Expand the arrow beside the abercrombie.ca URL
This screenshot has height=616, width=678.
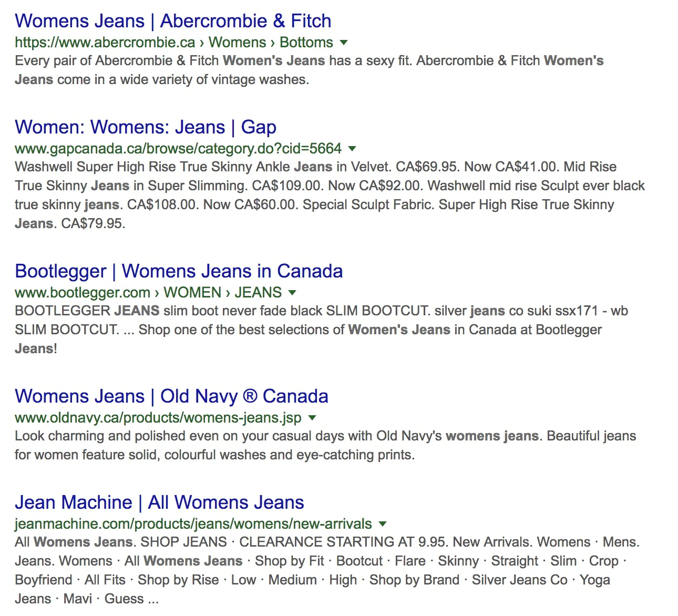coord(344,43)
